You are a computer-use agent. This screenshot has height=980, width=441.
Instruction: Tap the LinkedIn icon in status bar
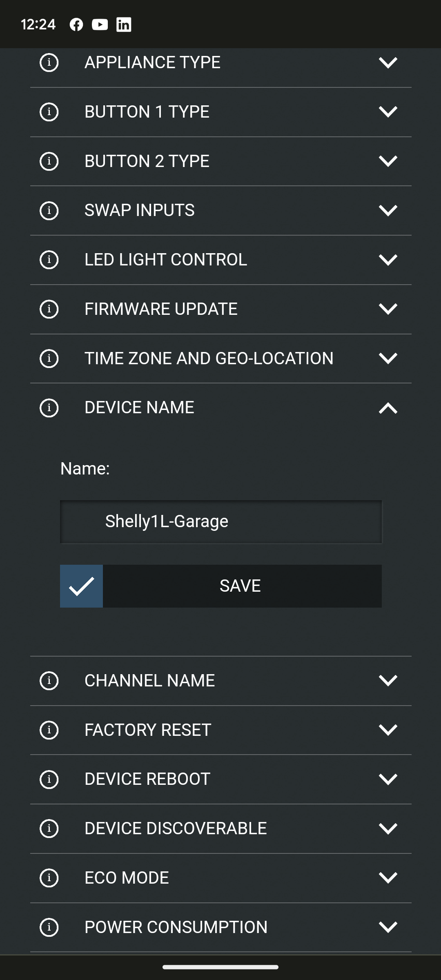pyautogui.click(x=124, y=24)
